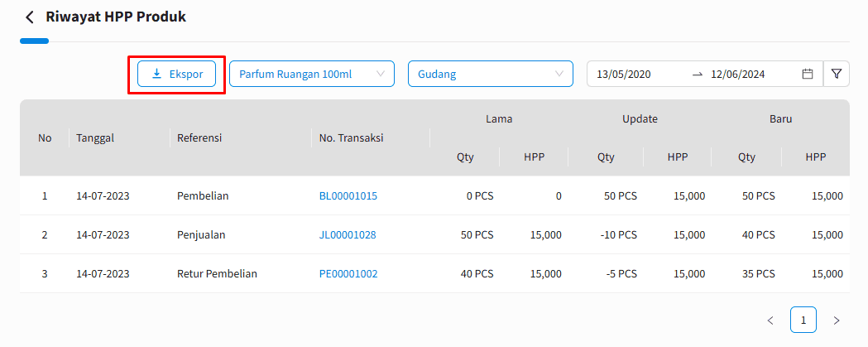Viewport: 868px width, 347px height.
Task: Expand the Parfum Ruangan 100ml product dropdown
Action: click(312, 74)
